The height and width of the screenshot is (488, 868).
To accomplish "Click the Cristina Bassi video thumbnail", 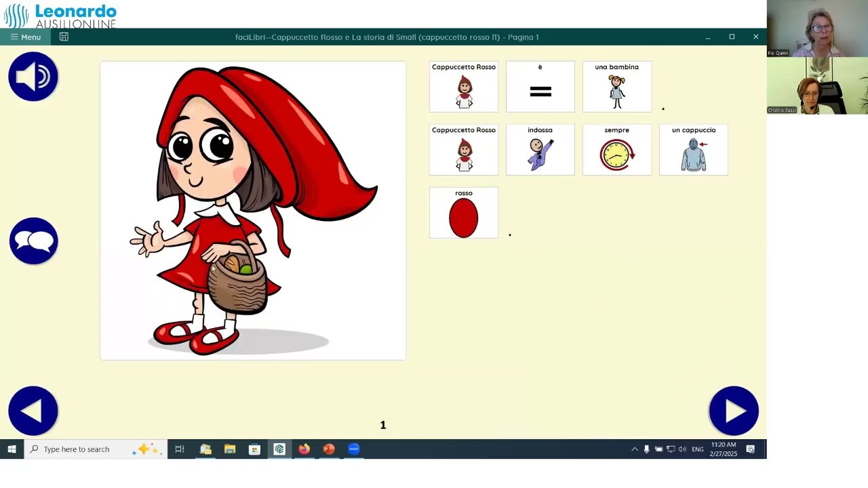I will pos(817,85).
